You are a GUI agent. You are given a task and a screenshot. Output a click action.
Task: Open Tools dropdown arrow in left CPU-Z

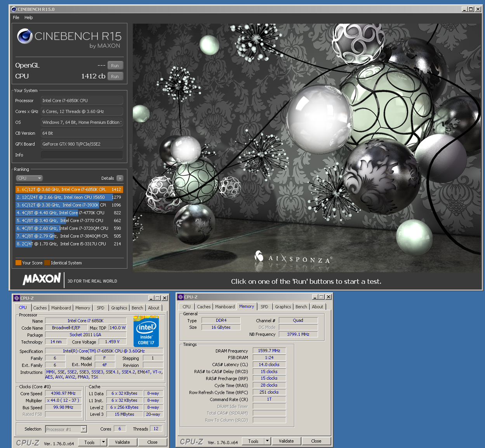tap(103, 442)
